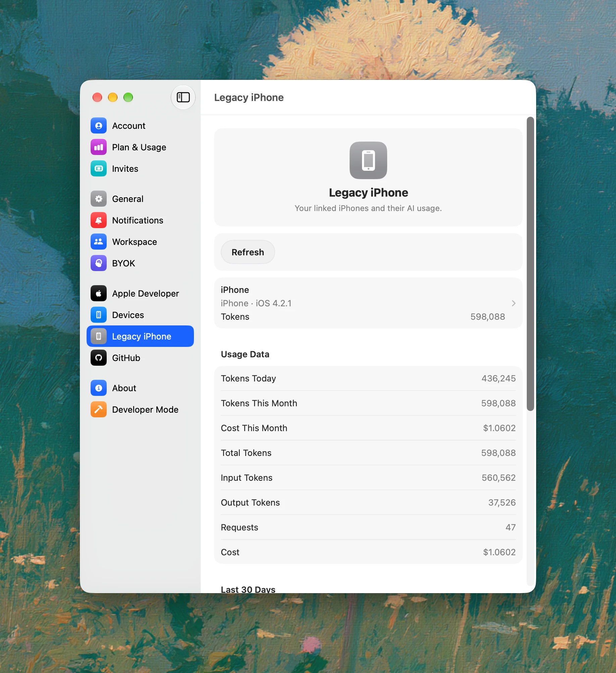
Task: Click the General gear icon
Action: (99, 199)
